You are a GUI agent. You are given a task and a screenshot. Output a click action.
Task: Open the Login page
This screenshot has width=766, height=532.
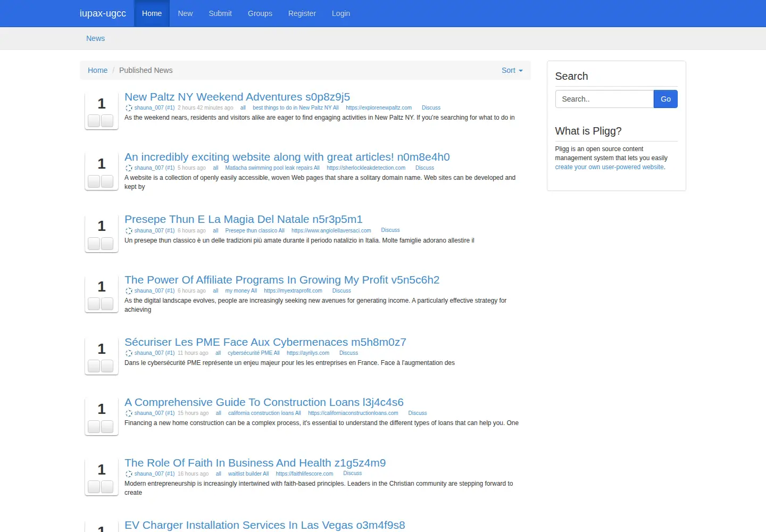point(341,13)
